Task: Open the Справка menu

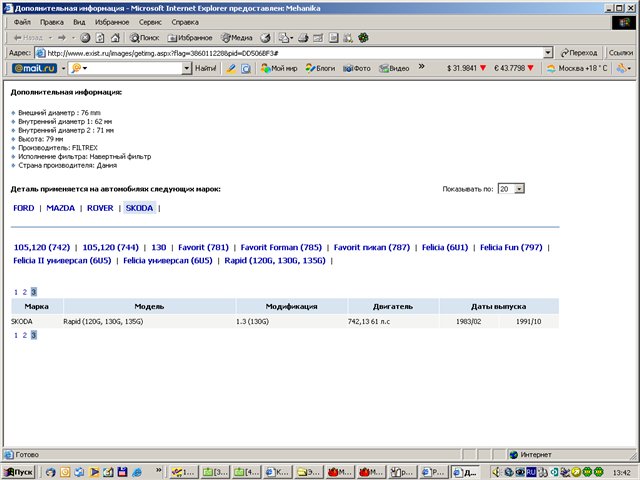Action: pyautogui.click(x=185, y=22)
